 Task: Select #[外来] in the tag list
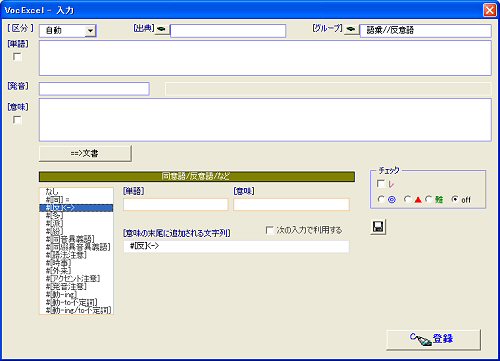(x=76, y=270)
